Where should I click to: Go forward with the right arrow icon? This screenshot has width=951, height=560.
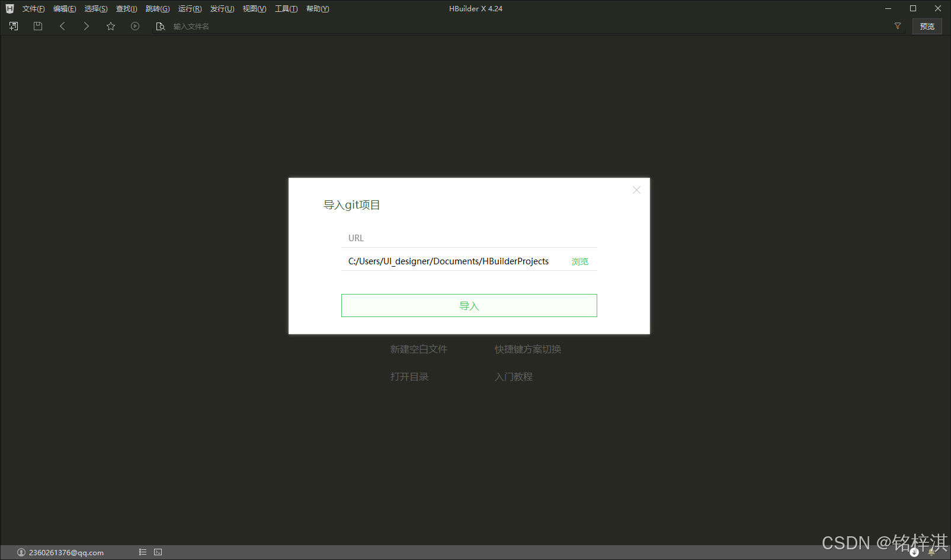tap(87, 26)
